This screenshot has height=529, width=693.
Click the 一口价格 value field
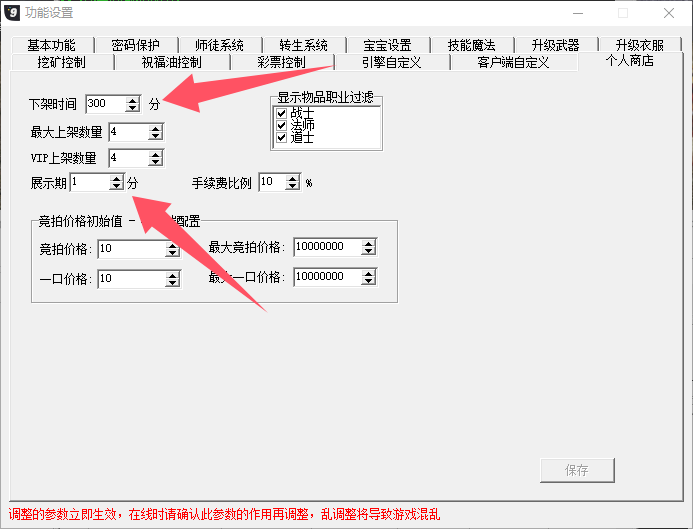(x=132, y=278)
